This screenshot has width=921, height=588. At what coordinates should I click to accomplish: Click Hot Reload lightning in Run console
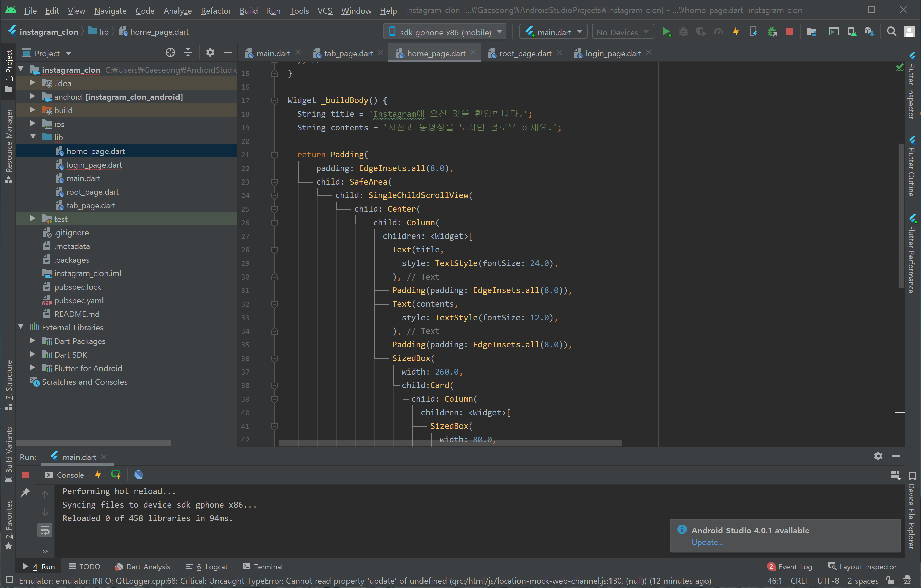(98, 475)
